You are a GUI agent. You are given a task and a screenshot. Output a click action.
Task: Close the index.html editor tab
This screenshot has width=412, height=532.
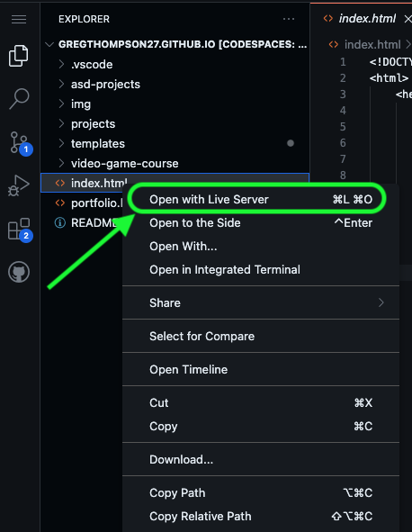tap(408, 19)
